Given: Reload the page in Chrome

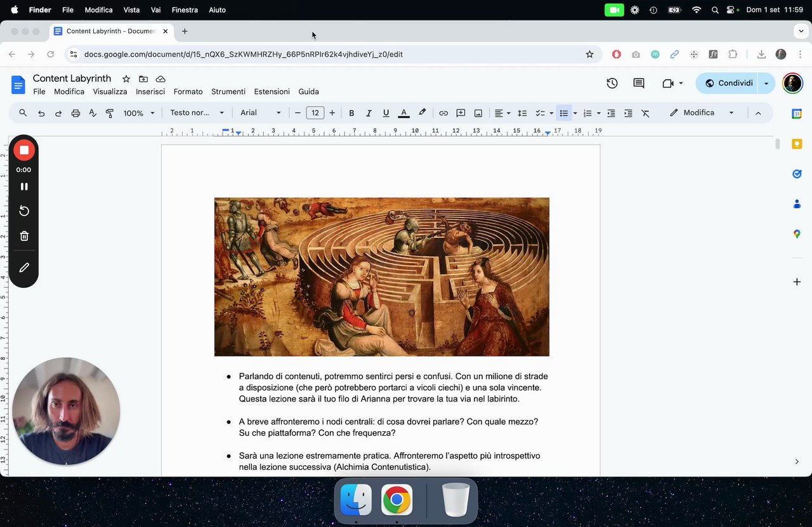Looking at the screenshot, I should [51, 55].
